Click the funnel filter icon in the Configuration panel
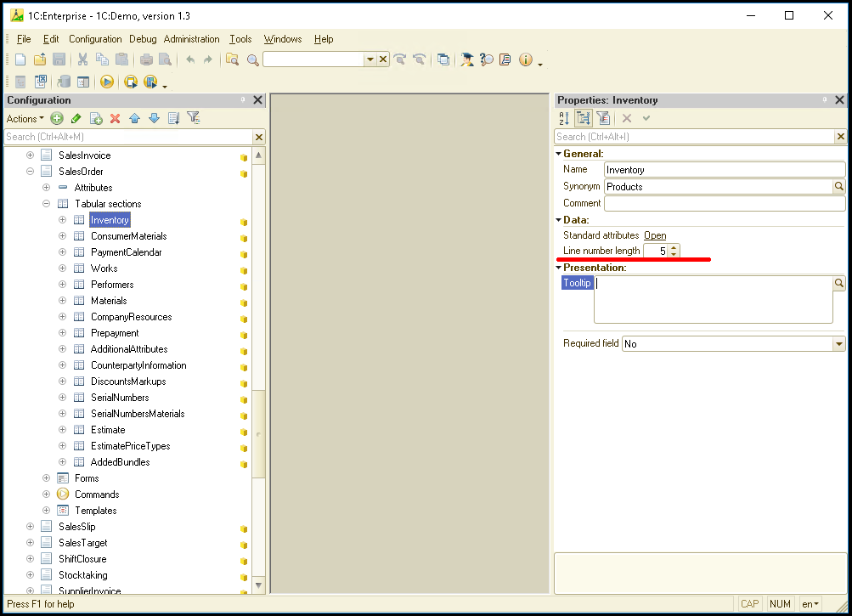This screenshot has height=616, width=852. [x=194, y=117]
